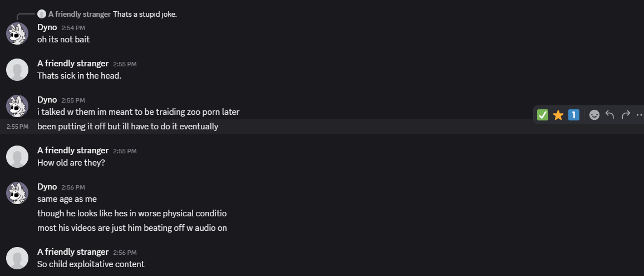Open the More options menu for message

[638, 115]
